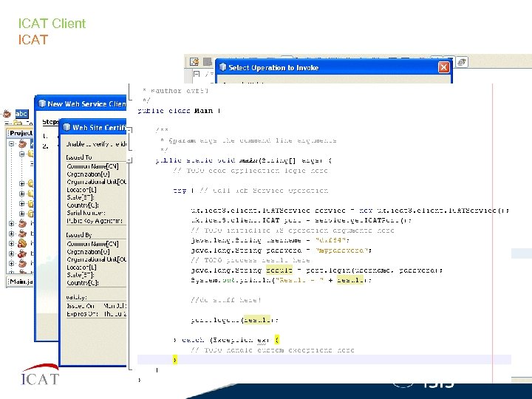Click the first project's coffee cup icon in Projects tree
Screen dimensions: 532x399
tap(22, 144)
